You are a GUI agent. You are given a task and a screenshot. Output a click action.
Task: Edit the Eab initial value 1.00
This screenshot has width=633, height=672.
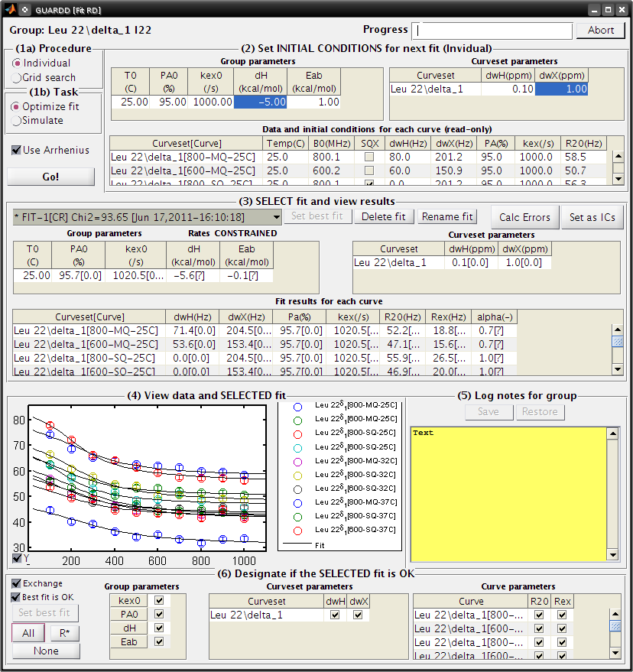pyautogui.click(x=313, y=102)
